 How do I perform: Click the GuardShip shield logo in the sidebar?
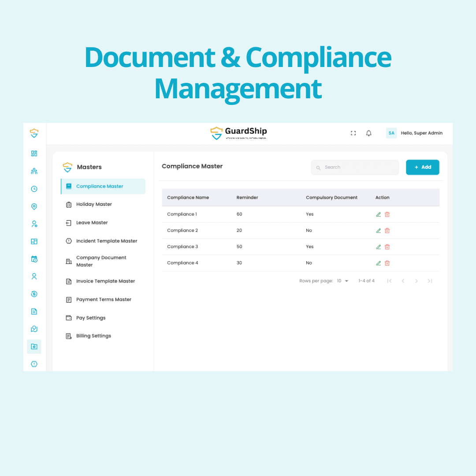[34, 133]
